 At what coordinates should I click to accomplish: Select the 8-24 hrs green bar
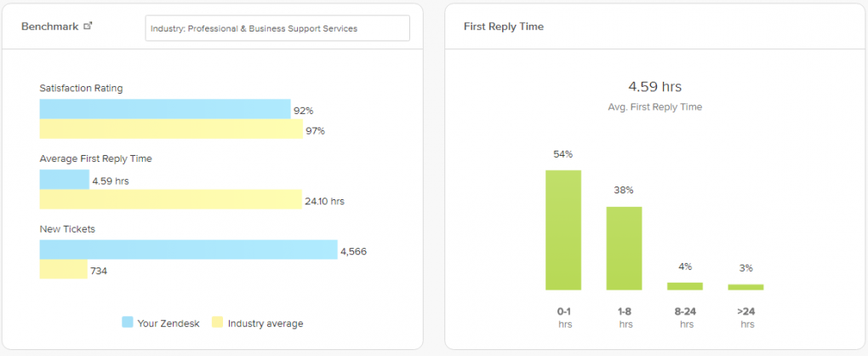[685, 286]
